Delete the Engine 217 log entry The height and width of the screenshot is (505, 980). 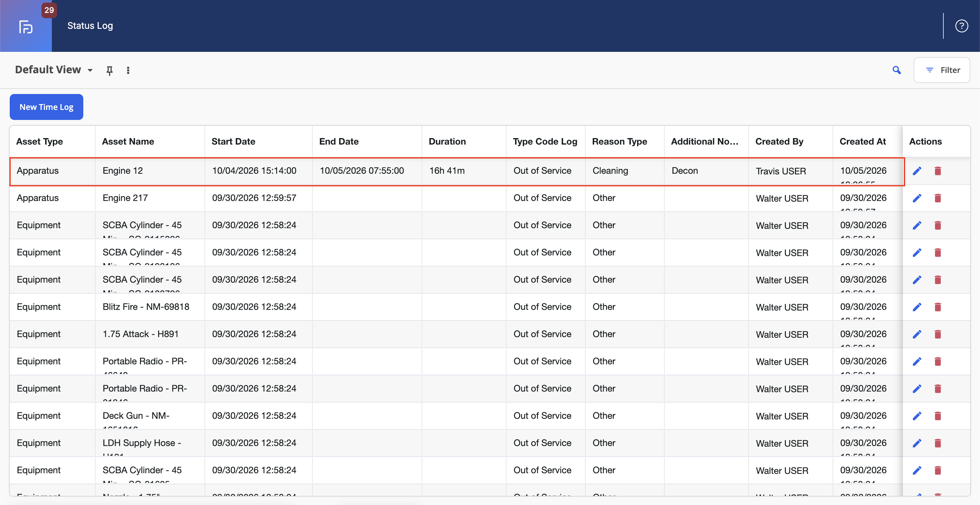[938, 198]
